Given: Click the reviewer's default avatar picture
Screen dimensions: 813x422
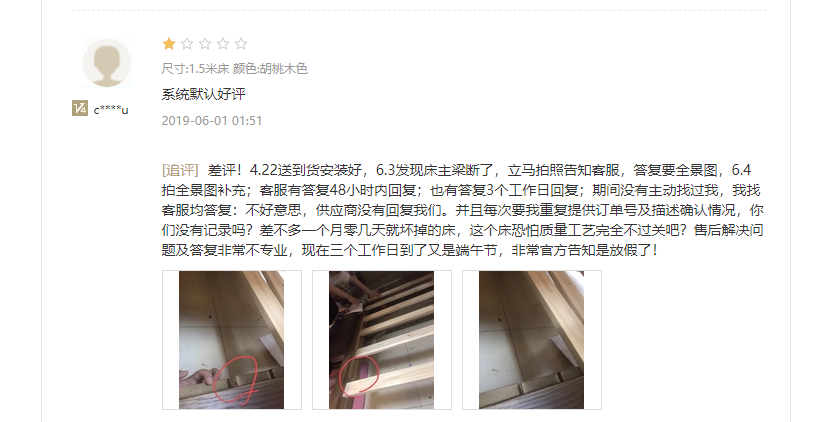Looking at the screenshot, I should tap(107, 63).
